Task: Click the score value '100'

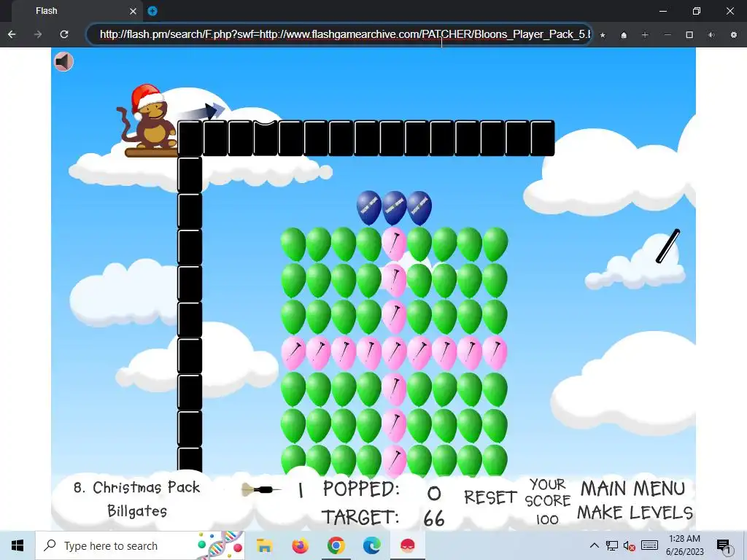Action: click(x=547, y=519)
